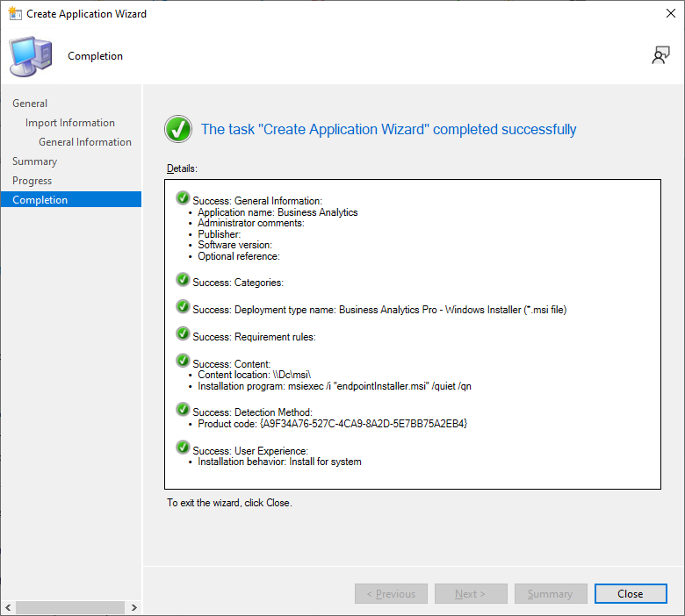Select General in the wizard steps
This screenshot has width=685, height=616.
tap(30, 104)
